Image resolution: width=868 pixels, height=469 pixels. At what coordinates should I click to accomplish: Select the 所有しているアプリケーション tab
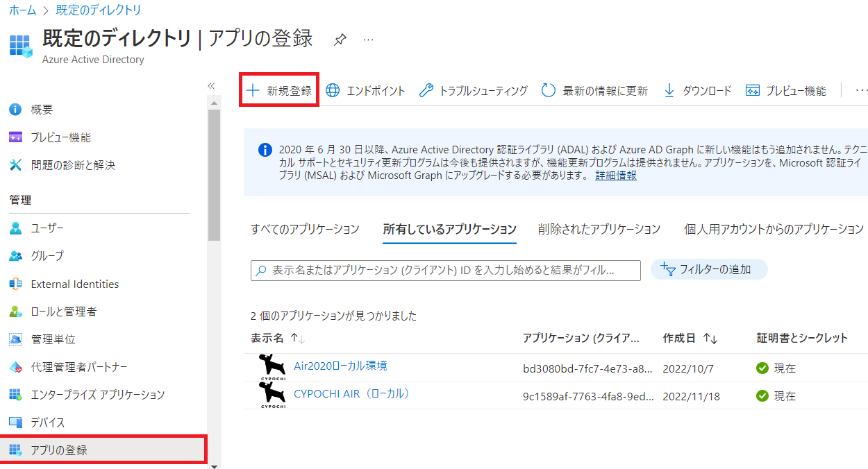coord(450,229)
